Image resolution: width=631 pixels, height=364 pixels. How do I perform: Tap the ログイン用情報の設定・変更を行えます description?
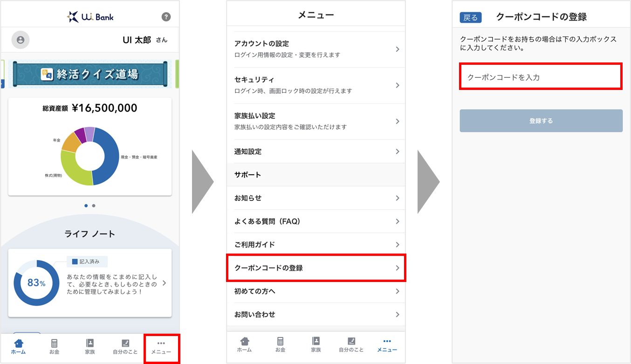coord(287,55)
